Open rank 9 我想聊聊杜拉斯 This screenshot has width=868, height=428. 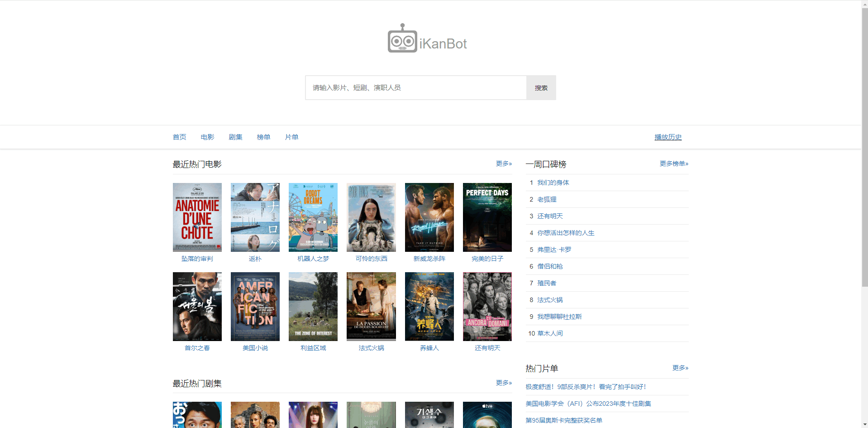click(559, 317)
